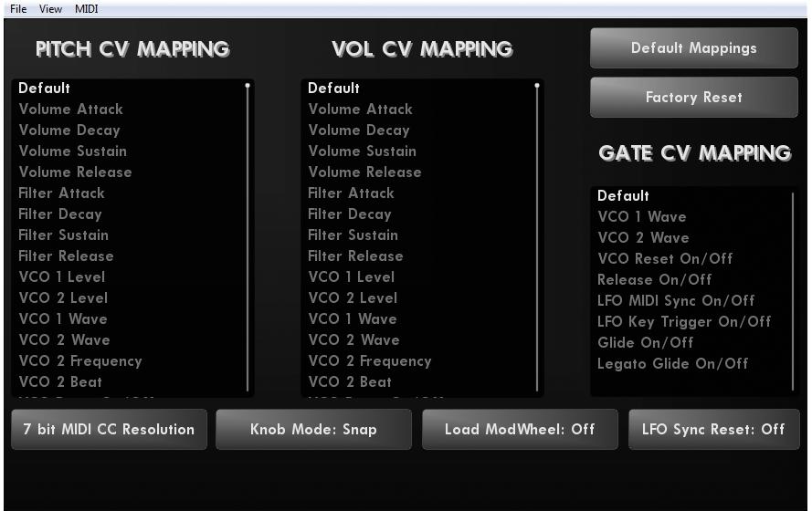The image size is (812, 511).
Task: Toggle Knob Mode: Snap button
Action: 313,429
